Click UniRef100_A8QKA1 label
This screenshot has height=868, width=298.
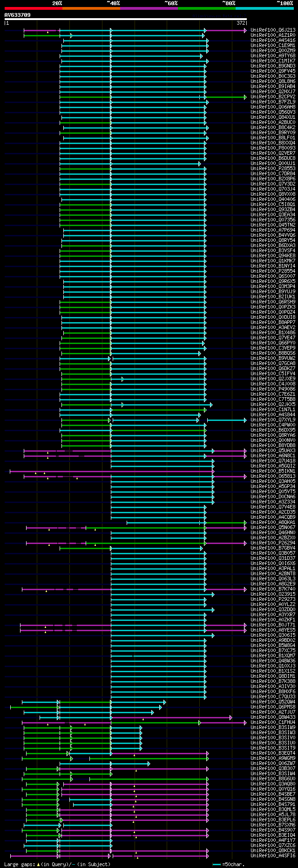coord(273,523)
